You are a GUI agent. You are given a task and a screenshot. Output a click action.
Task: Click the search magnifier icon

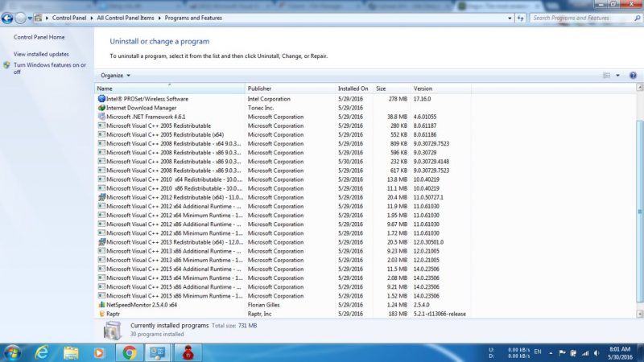click(637, 18)
